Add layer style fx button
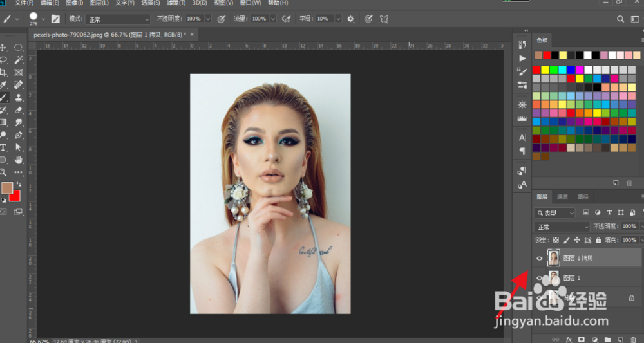The width and height of the screenshot is (644, 343). (x=569, y=340)
